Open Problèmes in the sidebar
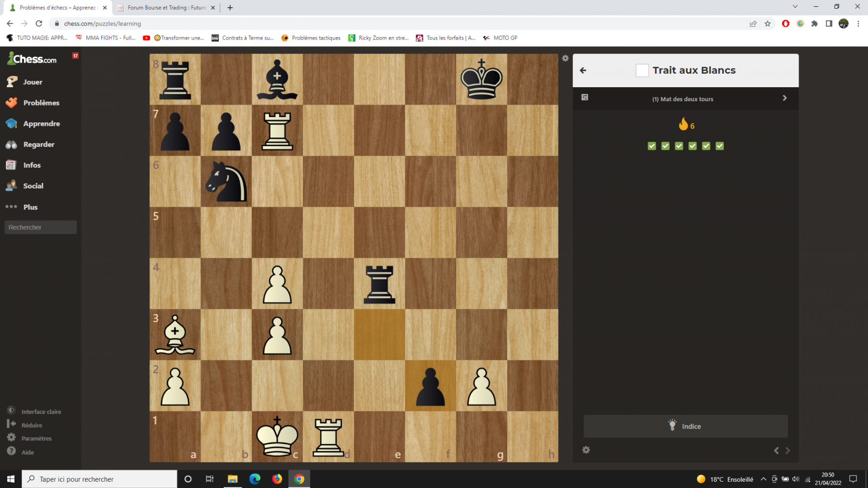This screenshot has width=868, height=488. point(41,103)
